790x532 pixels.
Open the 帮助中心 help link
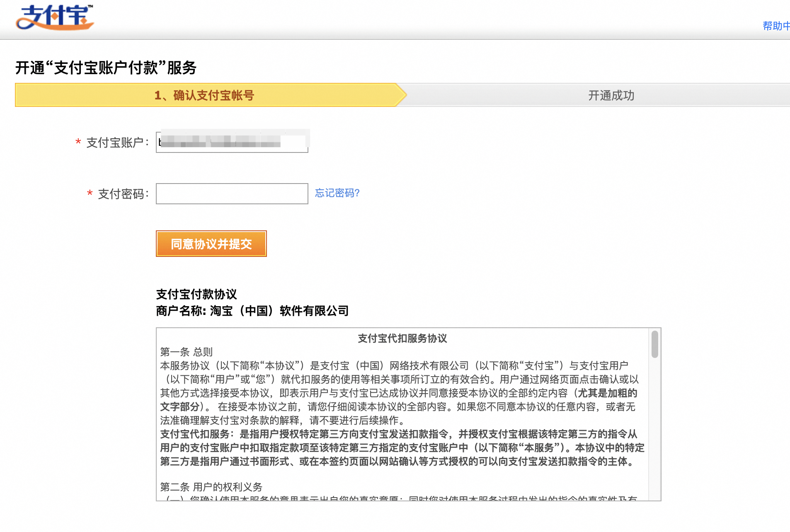[776, 26]
